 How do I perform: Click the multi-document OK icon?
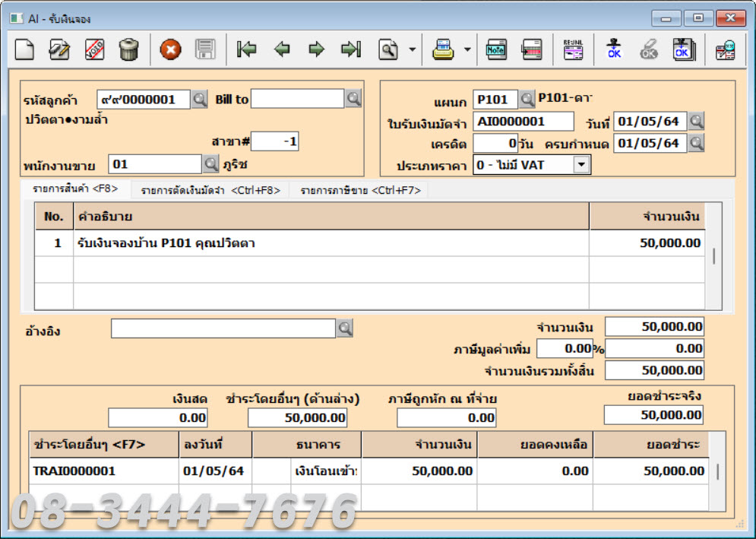(x=684, y=49)
